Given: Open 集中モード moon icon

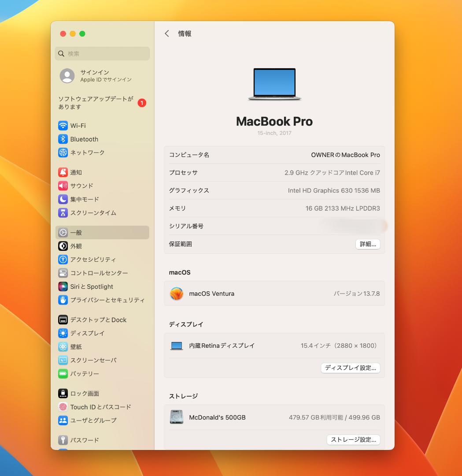Looking at the screenshot, I should point(63,199).
